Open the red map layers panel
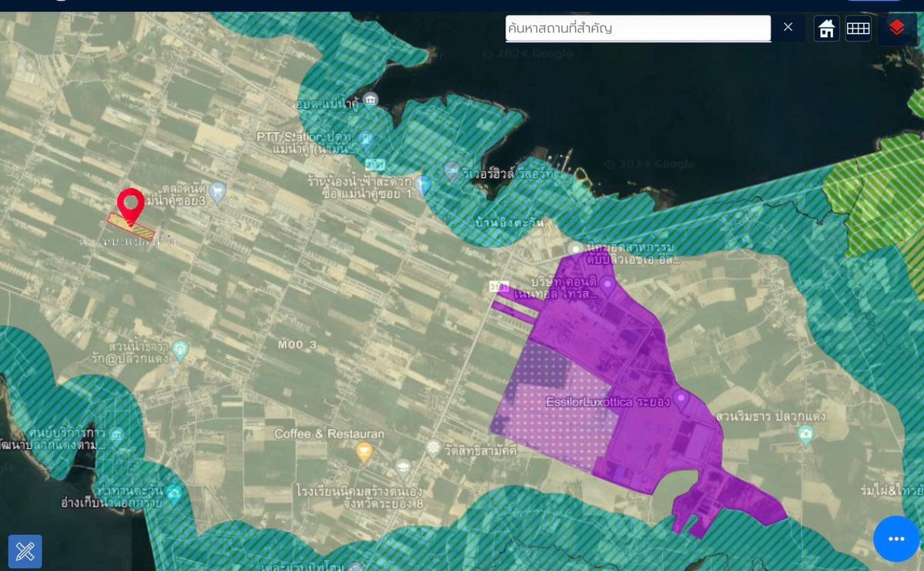924x571 pixels. [x=896, y=29]
